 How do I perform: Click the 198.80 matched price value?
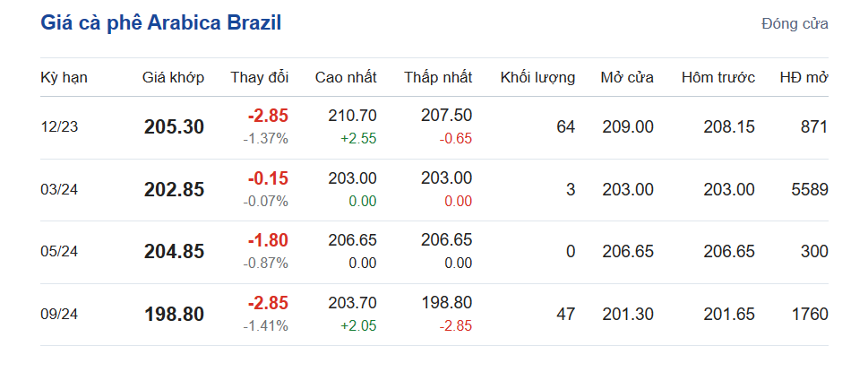(x=174, y=315)
